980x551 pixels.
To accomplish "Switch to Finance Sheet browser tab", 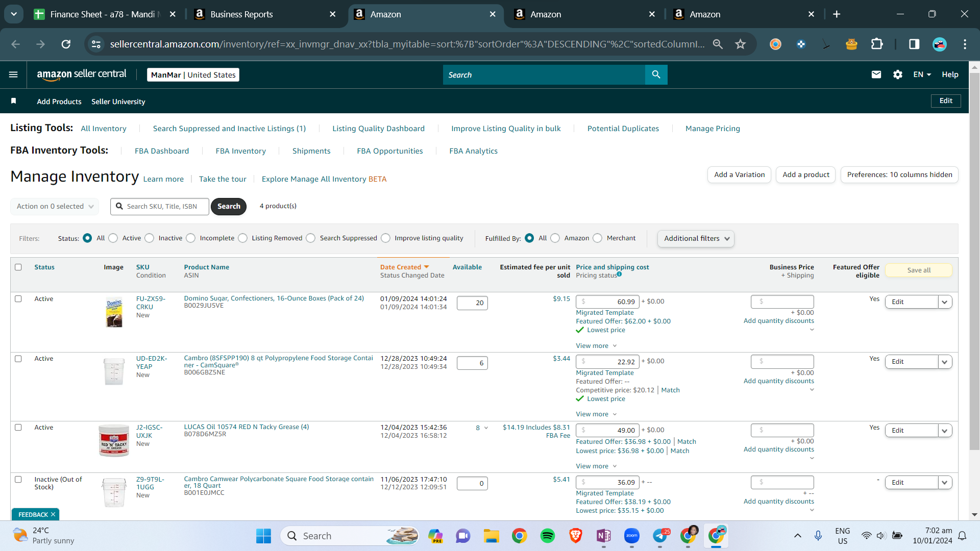I will pos(105,14).
